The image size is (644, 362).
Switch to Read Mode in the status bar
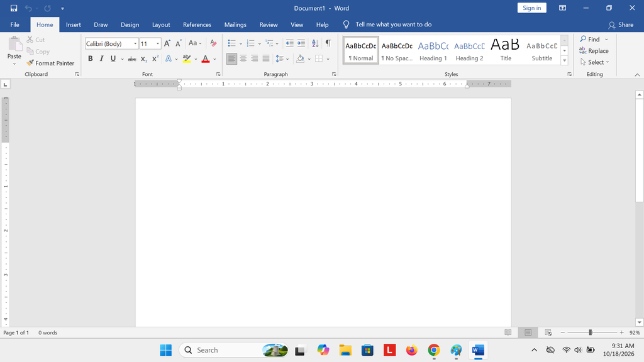click(508, 332)
